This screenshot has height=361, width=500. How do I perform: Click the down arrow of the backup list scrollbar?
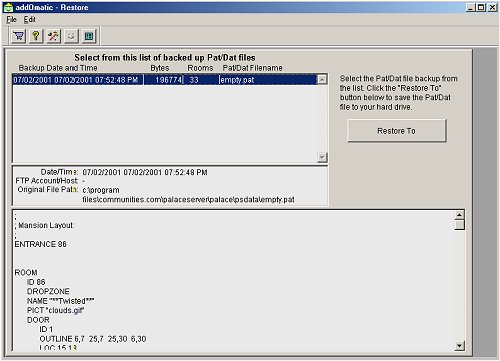pos(322,157)
